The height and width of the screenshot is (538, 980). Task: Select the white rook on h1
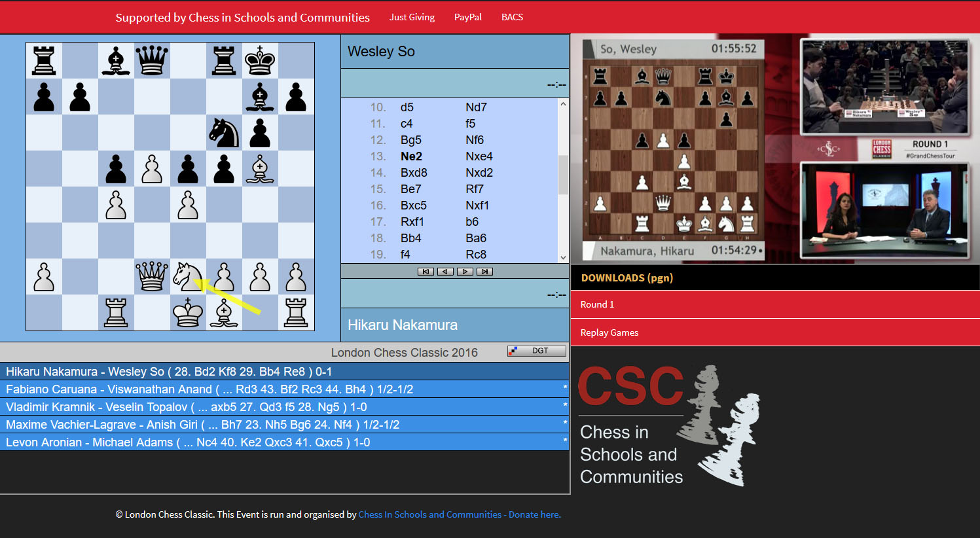coord(296,312)
